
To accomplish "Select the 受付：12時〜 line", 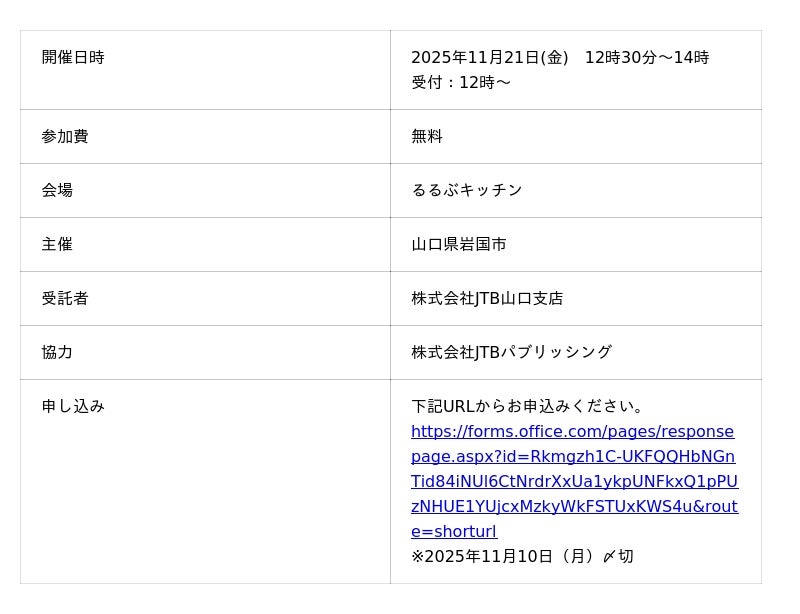I will pyautogui.click(x=461, y=82).
